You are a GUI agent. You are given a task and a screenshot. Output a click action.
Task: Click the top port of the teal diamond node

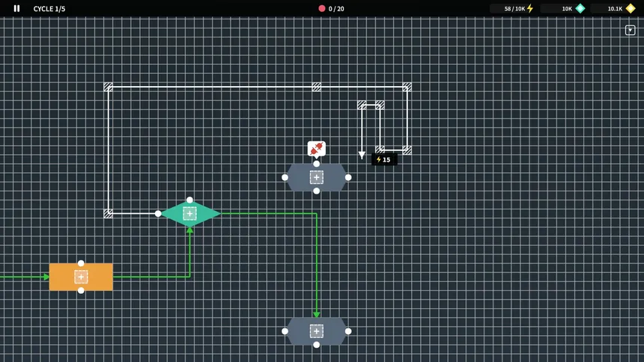pyautogui.click(x=189, y=200)
